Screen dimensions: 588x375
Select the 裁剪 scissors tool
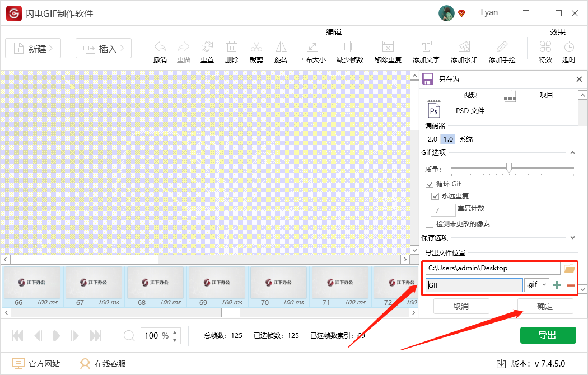256,47
